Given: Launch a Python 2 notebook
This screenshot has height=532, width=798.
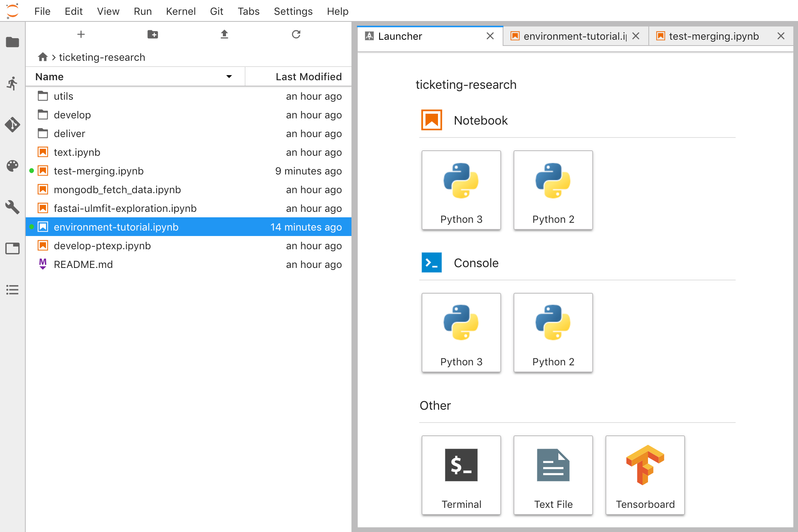Looking at the screenshot, I should pos(553,190).
